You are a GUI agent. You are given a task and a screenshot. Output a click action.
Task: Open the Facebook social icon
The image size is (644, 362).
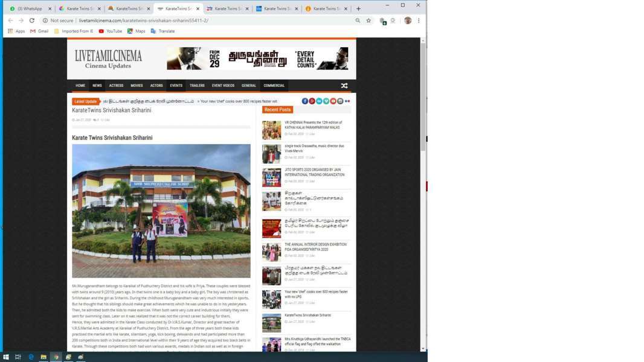point(305,101)
